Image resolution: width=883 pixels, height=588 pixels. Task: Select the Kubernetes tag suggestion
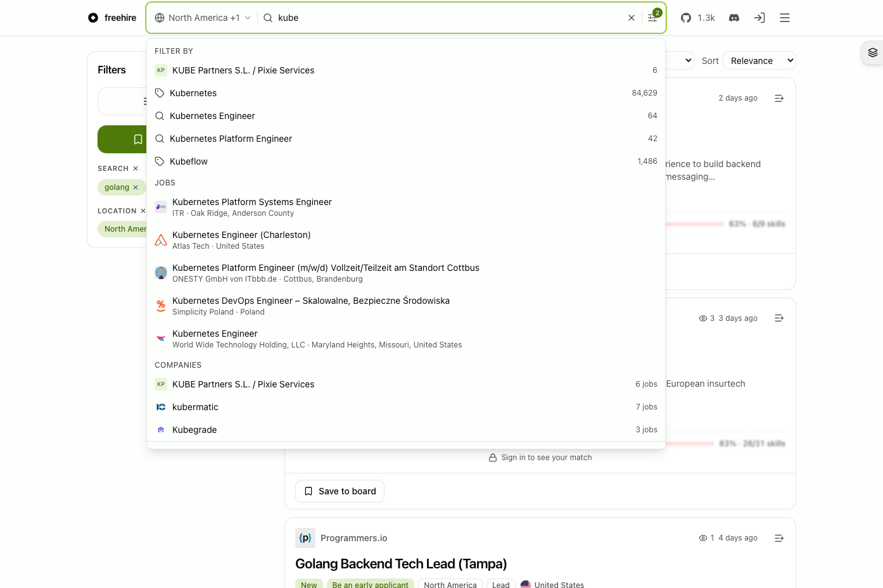point(406,93)
